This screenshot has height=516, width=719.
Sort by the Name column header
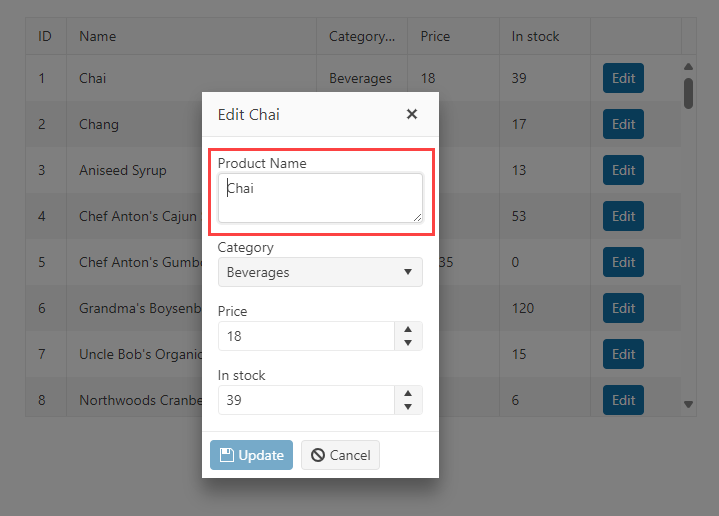click(98, 36)
